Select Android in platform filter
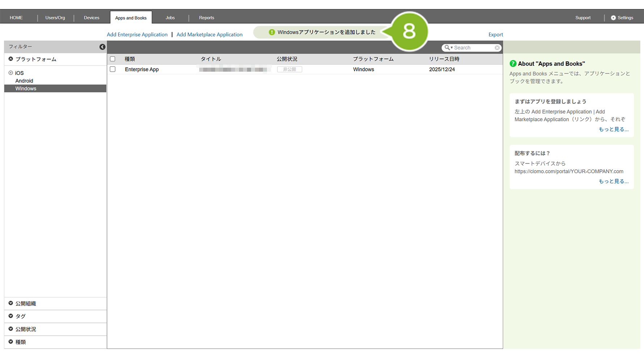644x362 pixels. coord(24,81)
